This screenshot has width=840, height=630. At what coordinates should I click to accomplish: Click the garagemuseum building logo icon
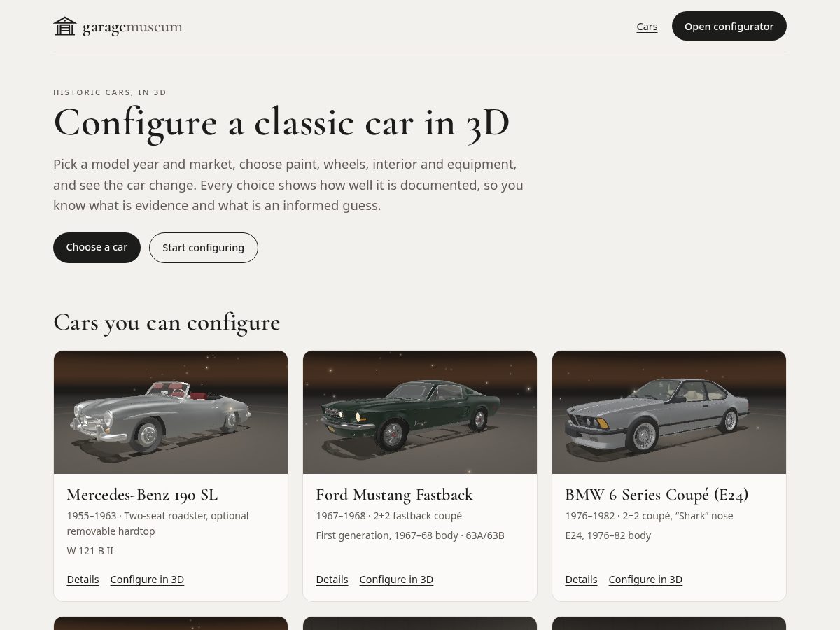(x=65, y=27)
